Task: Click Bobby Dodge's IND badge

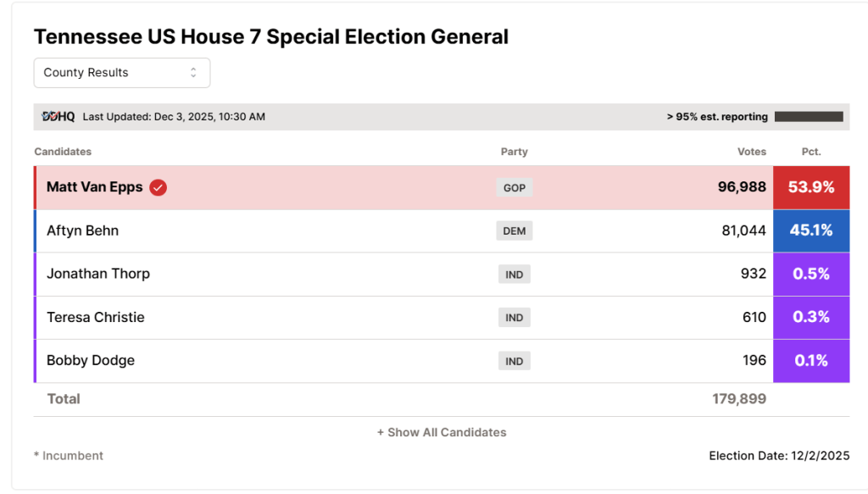Action: [515, 361]
